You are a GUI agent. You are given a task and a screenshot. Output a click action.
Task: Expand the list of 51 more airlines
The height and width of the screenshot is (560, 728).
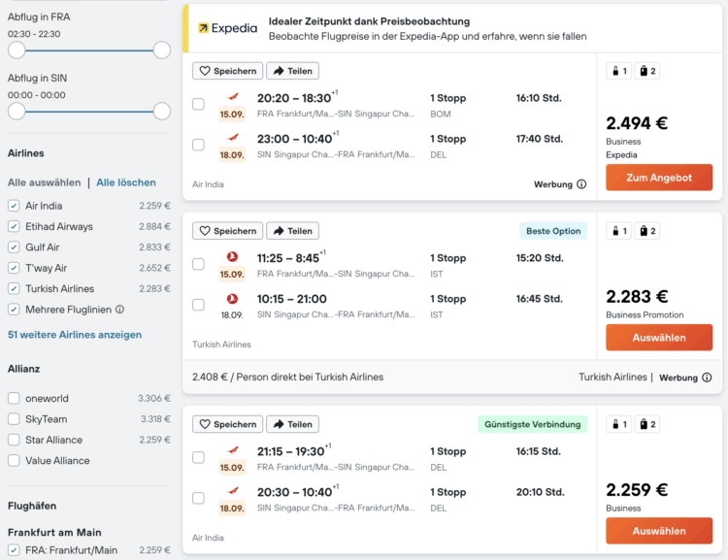(75, 335)
